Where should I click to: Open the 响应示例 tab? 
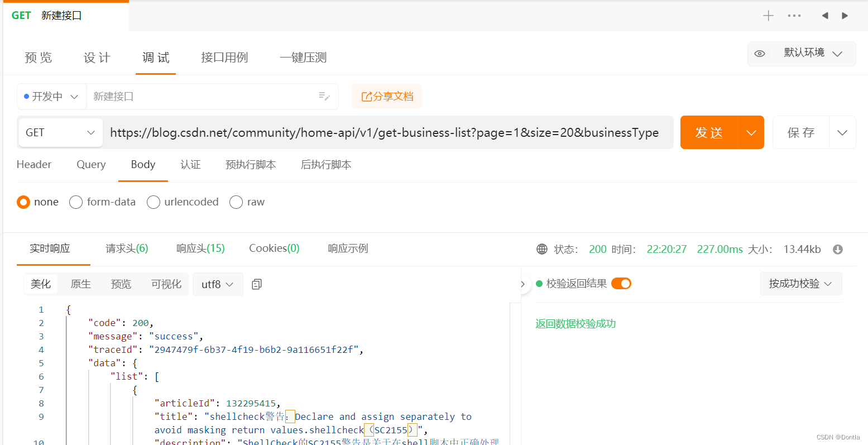[x=348, y=248]
